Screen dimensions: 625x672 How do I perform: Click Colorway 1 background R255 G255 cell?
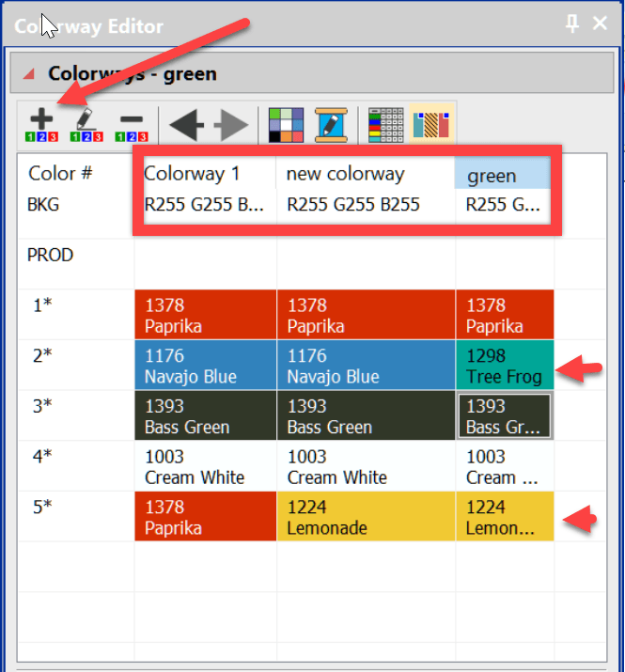click(x=205, y=204)
